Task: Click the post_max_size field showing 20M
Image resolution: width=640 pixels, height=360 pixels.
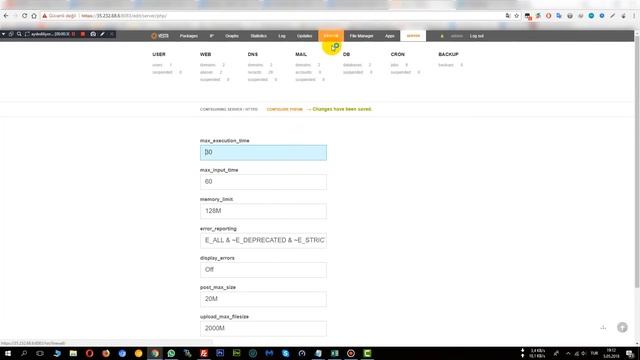Action: point(263,299)
